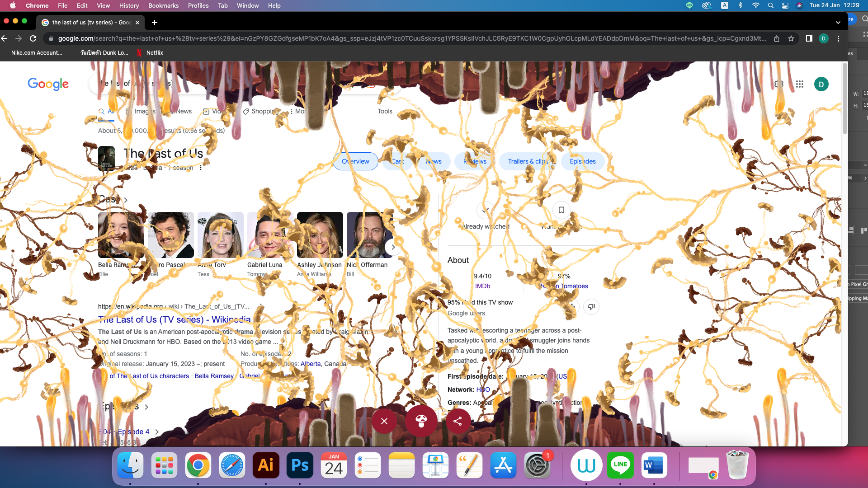
Task: Open Control Center in the menu bar
Action: 785,5
